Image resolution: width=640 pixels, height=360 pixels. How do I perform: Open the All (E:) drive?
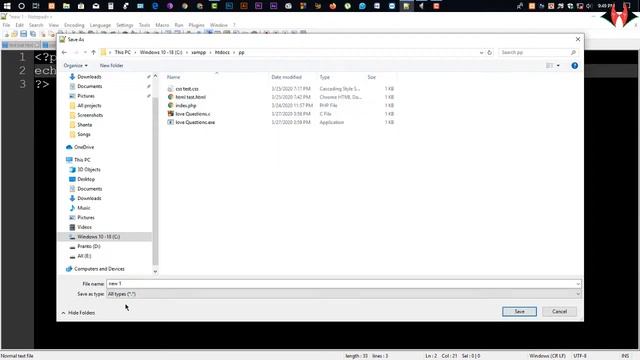click(x=84, y=256)
